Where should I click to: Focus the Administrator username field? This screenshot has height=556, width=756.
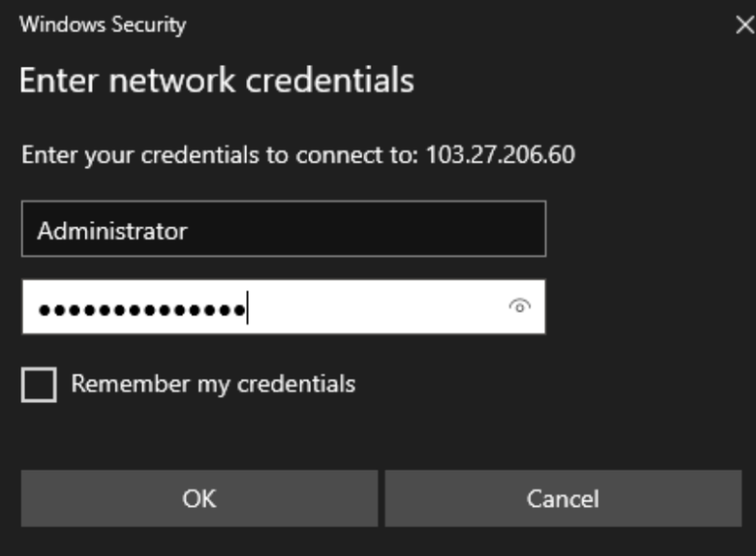(283, 229)
